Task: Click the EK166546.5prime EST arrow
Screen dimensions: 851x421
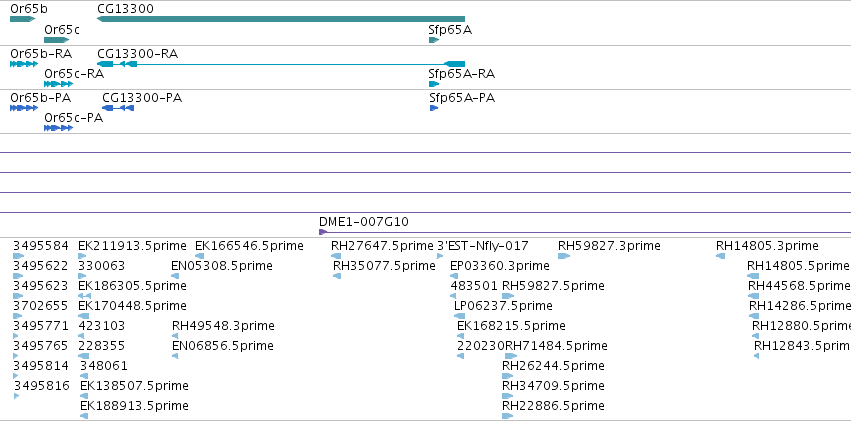Action: pyautogui.click(x=199, y=256)
